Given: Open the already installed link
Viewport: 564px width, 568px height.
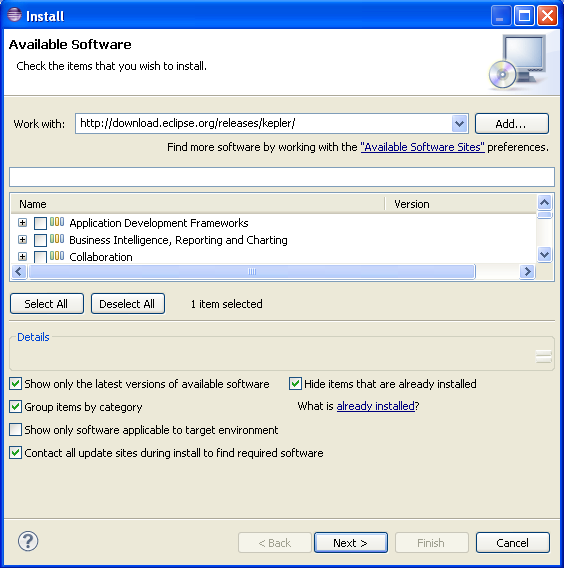Looking at the screenshot, I should coord(375,406).
